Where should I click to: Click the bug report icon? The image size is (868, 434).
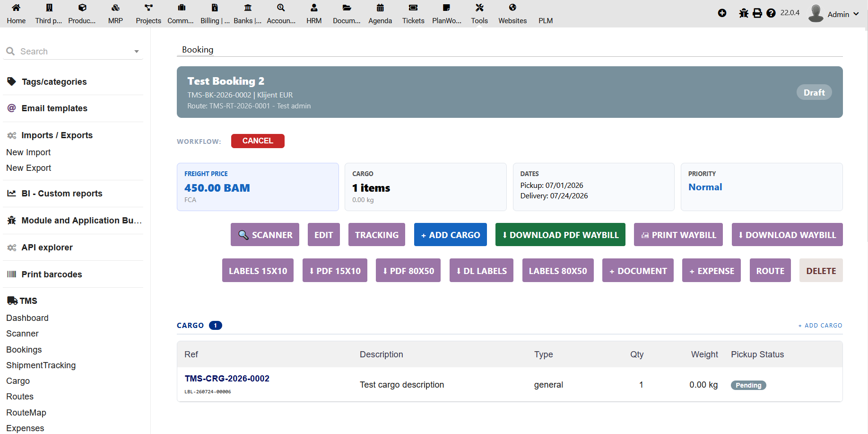(x=744, y=13)
